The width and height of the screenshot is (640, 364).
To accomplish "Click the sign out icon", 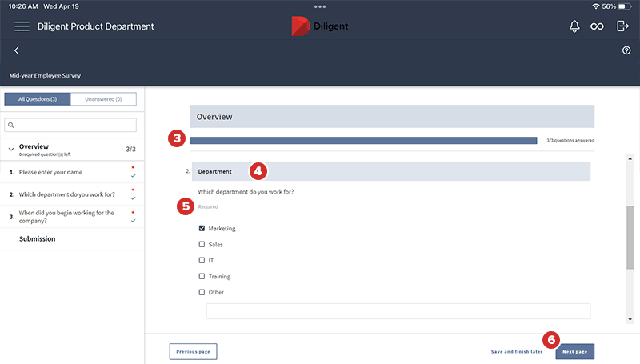I will (622, 26).
